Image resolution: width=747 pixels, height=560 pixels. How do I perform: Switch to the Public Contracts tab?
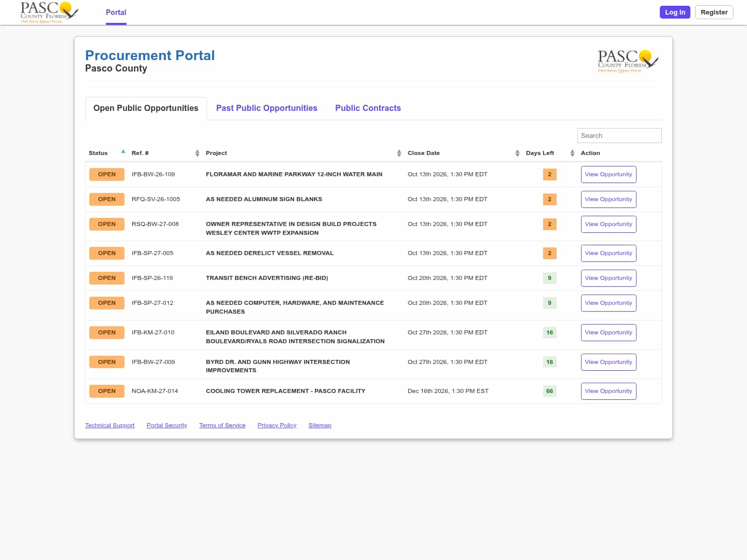coord(368,108)
